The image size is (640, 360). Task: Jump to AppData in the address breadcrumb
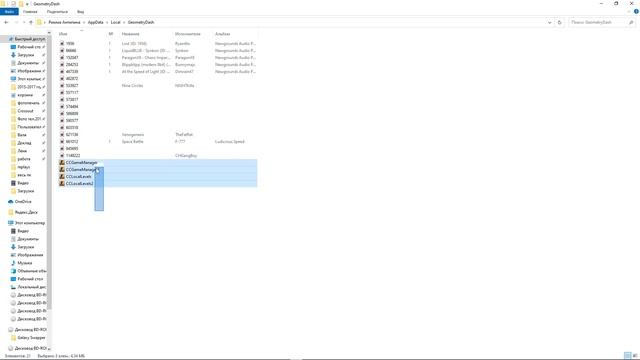(x=96, y=22)
